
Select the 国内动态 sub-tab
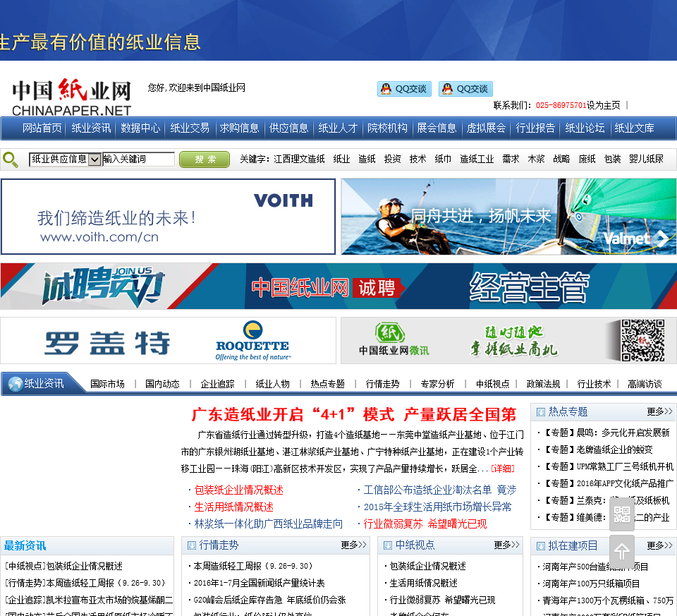point(162,384)
